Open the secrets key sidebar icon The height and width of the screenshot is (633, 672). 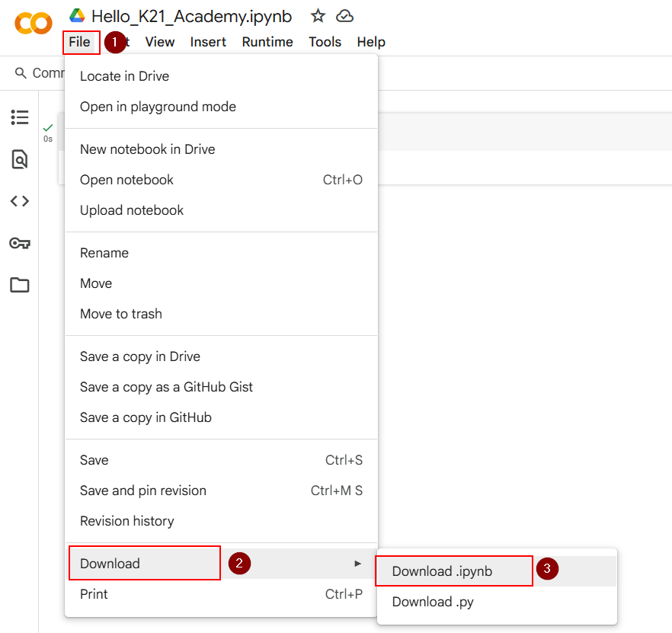[x=20, y=243]
